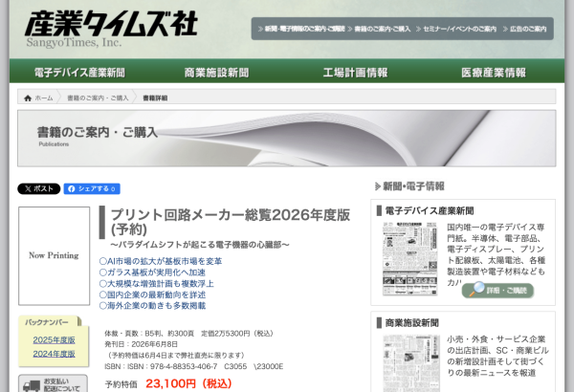This screenshot has height=392, width=574.
Task: Open 書籍のご案内・ご購入 header link
Action: (x=379, y=29)
